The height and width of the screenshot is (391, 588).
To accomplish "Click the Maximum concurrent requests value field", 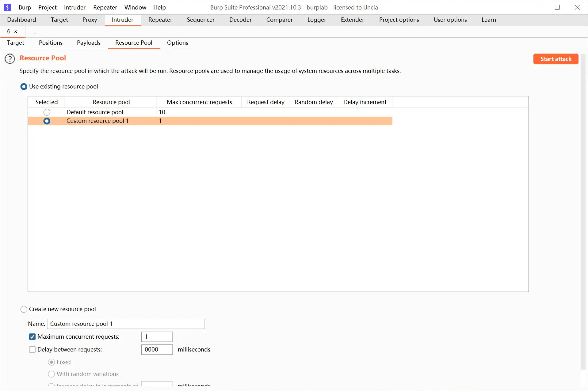I will 157,337.
